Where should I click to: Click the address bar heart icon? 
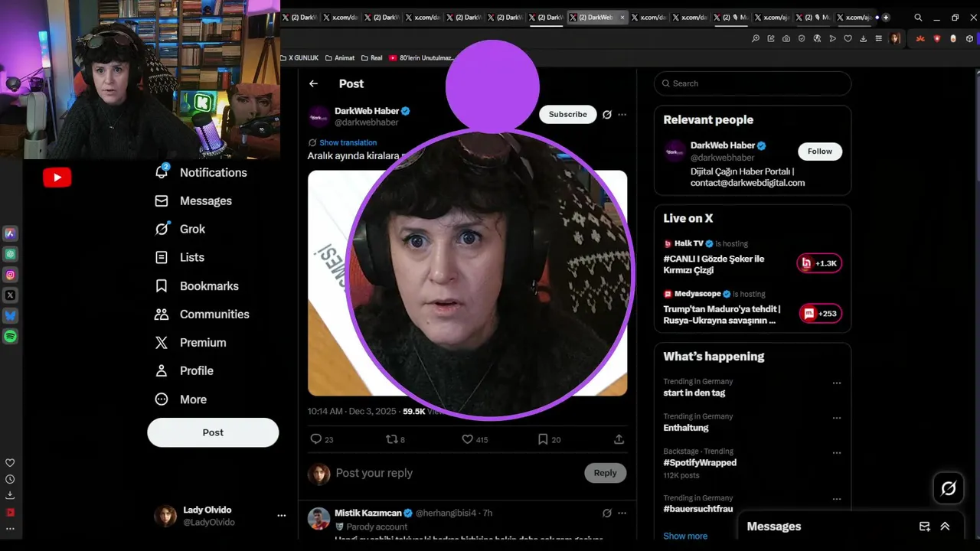pyautogui.click(x=848, y=38)
